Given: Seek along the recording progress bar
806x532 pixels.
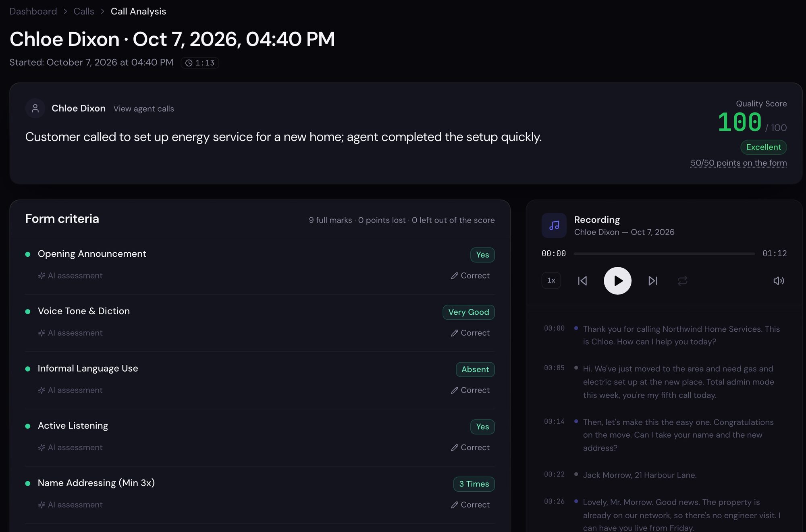Looking at the screenshot, I should pyautogui.click(x=664, y=254).
